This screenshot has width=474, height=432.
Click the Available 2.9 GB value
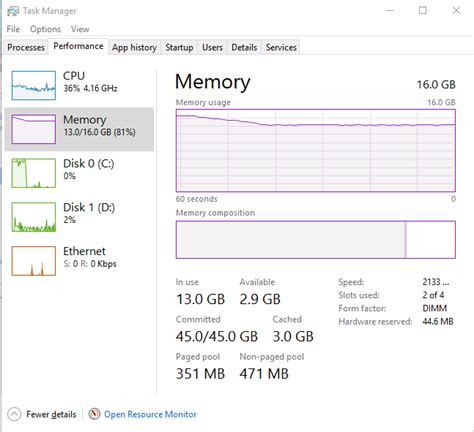(260, 299)
